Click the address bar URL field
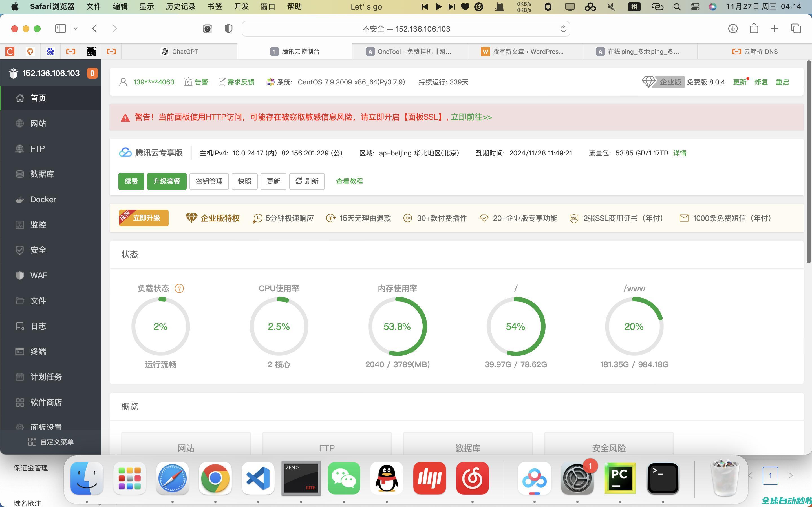The width and height of the screenshot is (812, 507). tap(406, 29)
